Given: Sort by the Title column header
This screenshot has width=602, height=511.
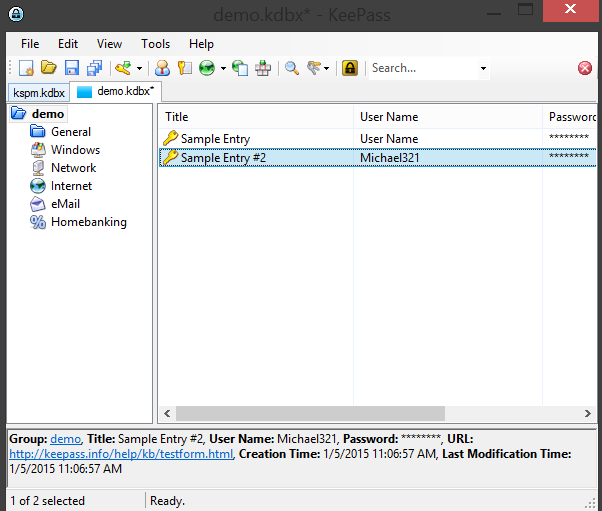Looking at the screenshot, I should (256, 117).
